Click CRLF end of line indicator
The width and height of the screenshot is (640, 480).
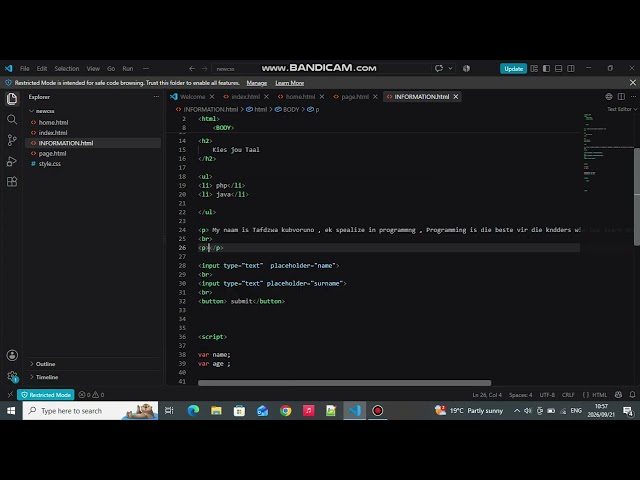tap(568, 395)
